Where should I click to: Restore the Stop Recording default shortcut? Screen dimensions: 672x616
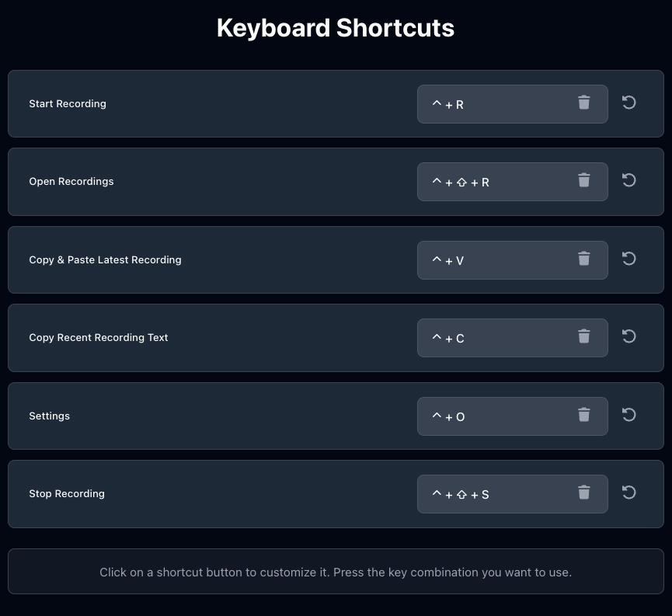point(628,492)
